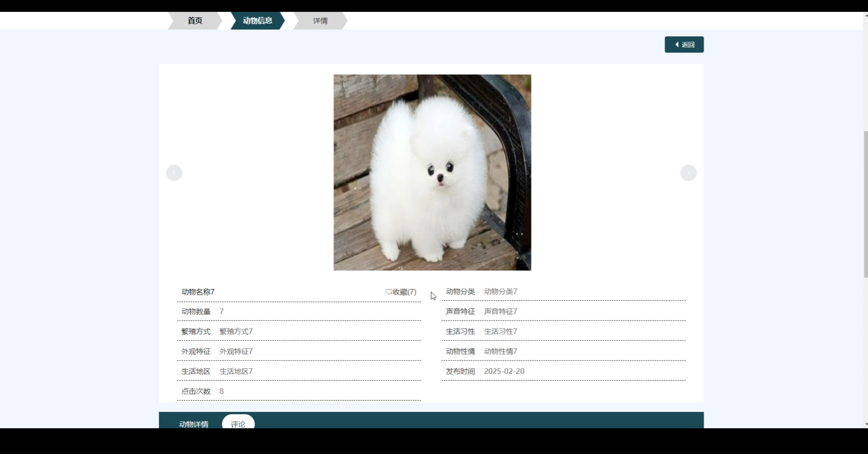Click the 发布时间 date 2025-02-20
Viewport: 868px width, 454px height.
tap(504, 371)
